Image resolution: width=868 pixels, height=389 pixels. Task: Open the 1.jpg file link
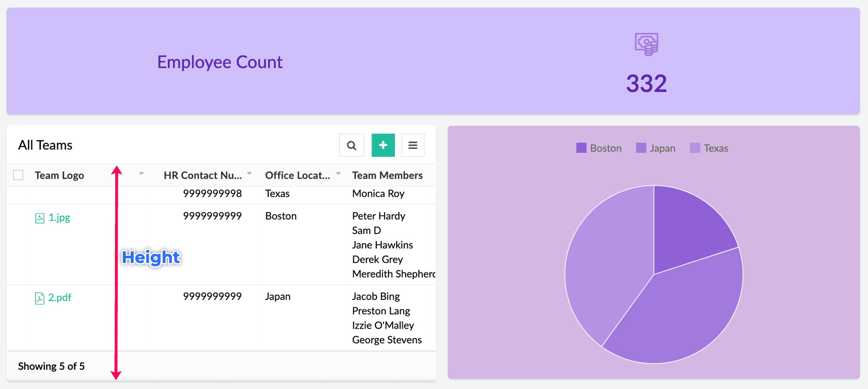[x=59, y=218]
